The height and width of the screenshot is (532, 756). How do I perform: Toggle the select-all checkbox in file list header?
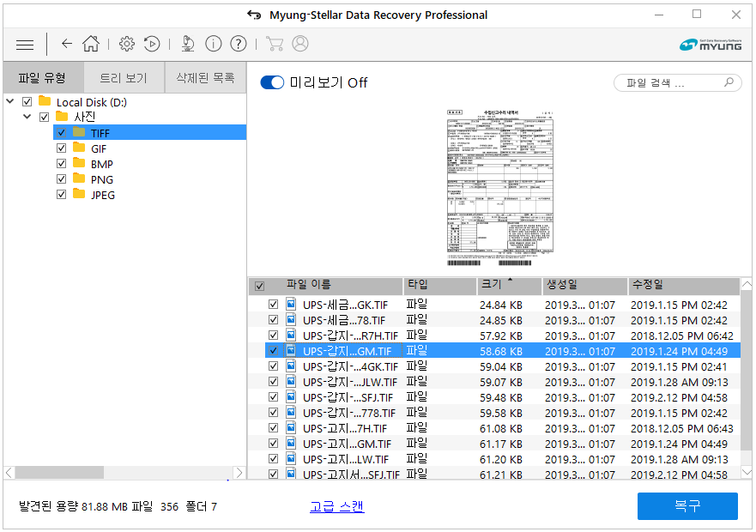[x=259, y=286]
